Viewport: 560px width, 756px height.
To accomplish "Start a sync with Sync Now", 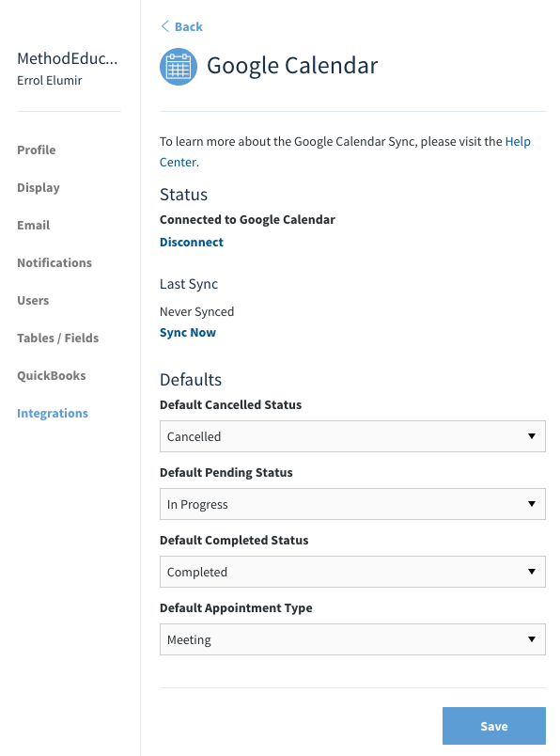I will 188,333.
